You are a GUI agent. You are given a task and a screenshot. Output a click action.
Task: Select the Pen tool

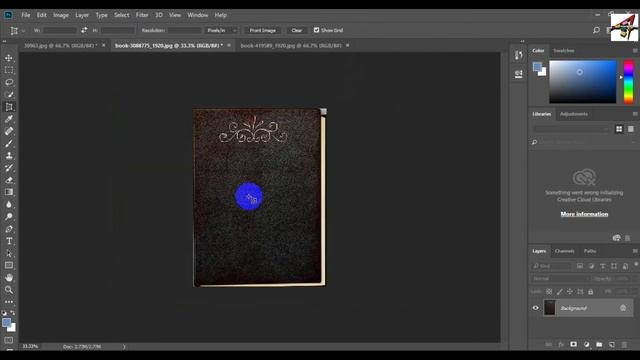coord(9,229)
